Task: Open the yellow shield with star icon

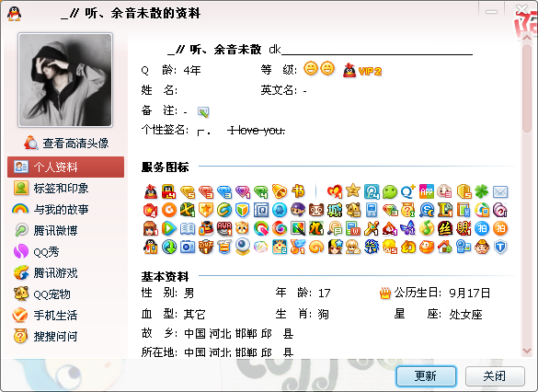Action: coord(206,210)
